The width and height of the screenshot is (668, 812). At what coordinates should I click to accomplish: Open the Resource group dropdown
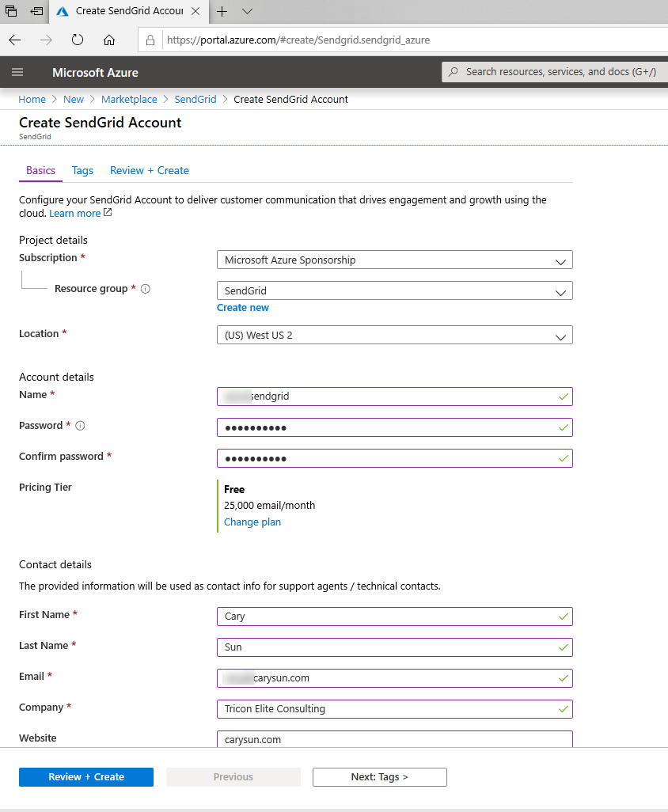click(x=395, y=290)
